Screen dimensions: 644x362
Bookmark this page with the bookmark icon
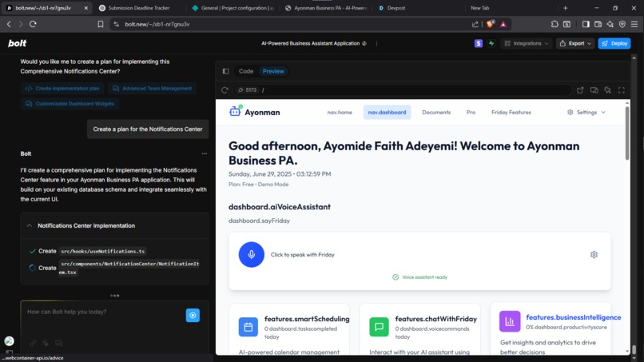[100, 24]
